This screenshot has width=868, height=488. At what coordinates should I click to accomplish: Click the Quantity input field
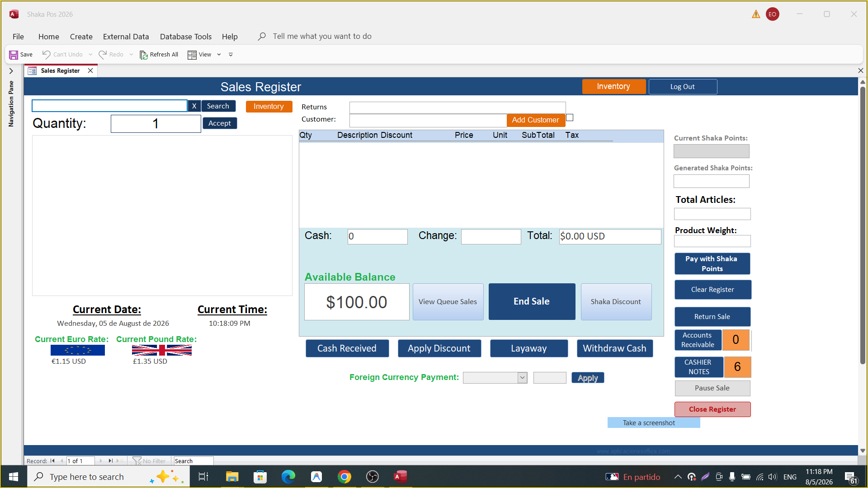click(156, 124)
